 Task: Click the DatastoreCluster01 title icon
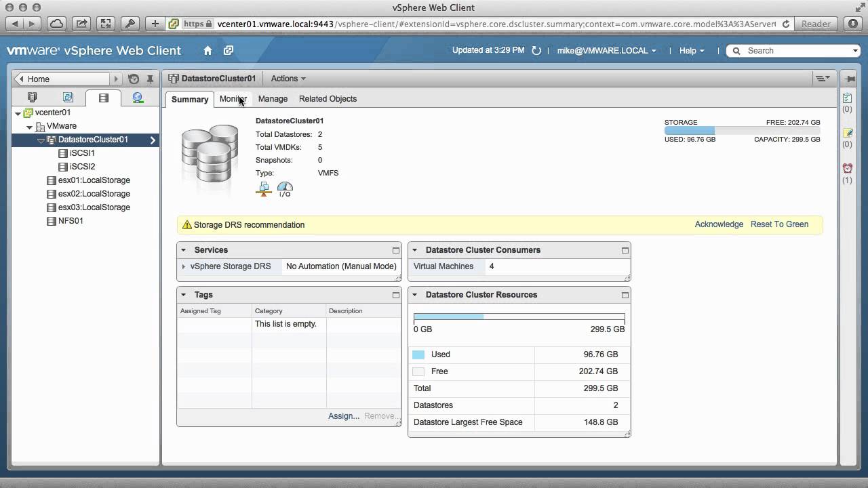pyautogui.click(x=174, y=79)
